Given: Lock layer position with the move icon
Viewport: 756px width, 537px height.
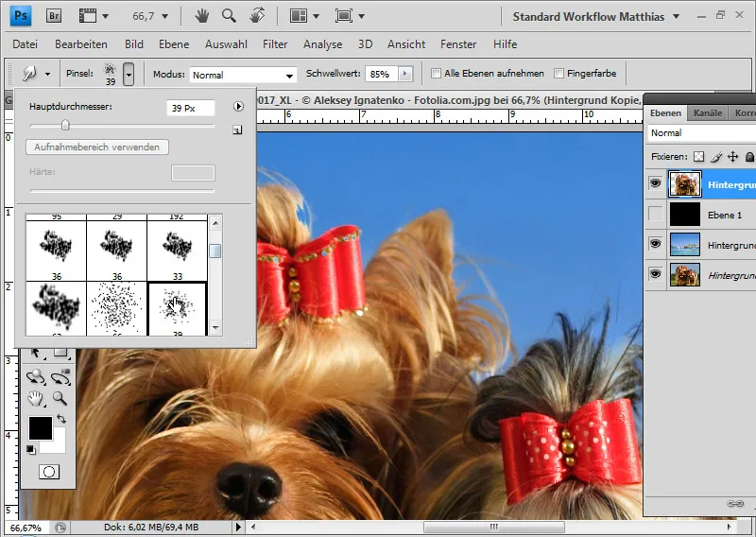Looking at the screenshot, I should 733,156.
